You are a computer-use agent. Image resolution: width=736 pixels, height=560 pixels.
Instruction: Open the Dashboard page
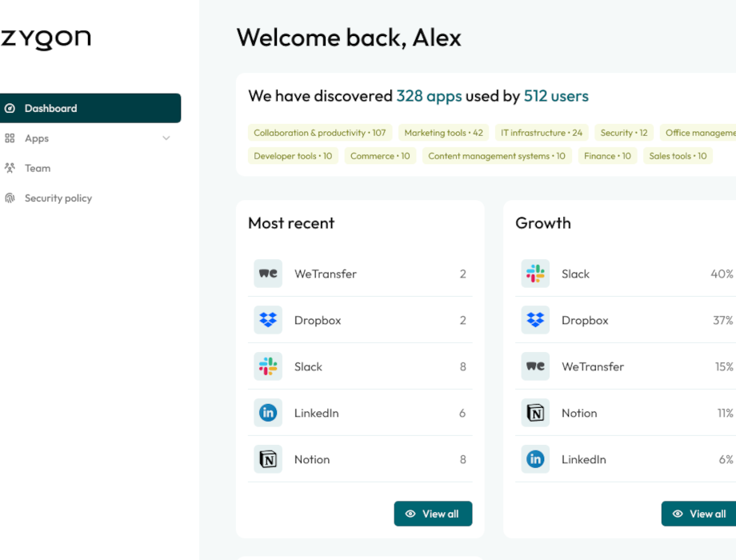(90, 109)
